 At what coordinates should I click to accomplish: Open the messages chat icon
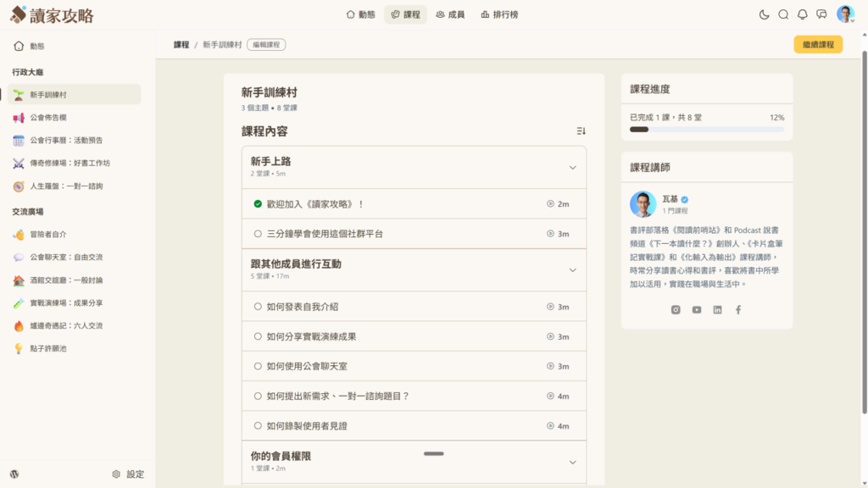[x=821, y=14]
